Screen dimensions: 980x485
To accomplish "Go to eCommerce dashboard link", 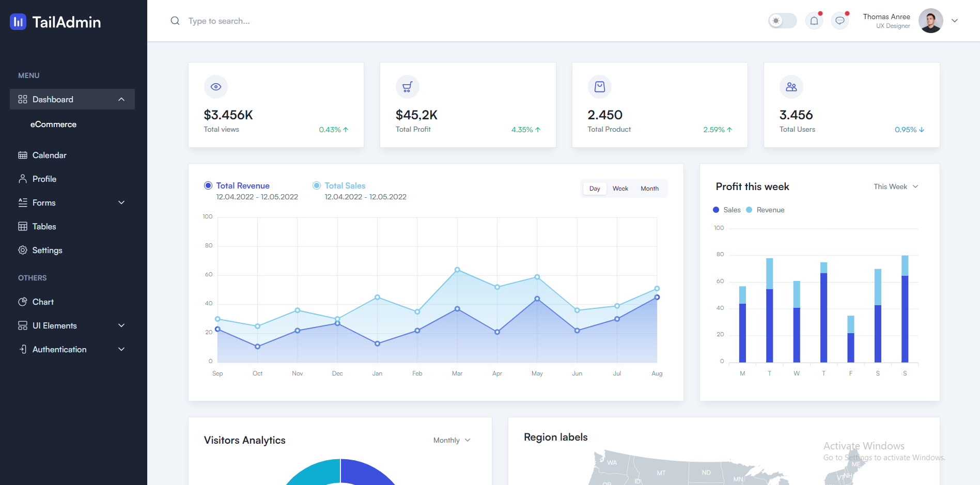I will pos(53,124).
